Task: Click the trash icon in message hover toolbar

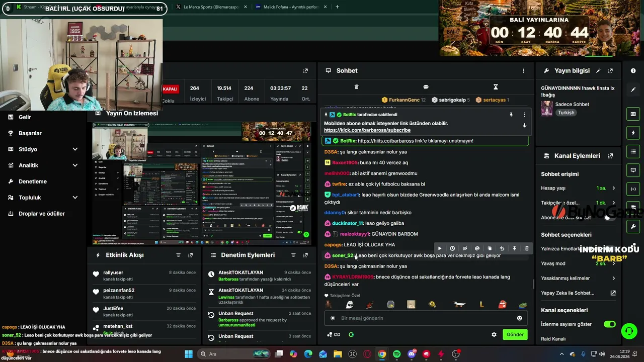Action: coord(527,248)
